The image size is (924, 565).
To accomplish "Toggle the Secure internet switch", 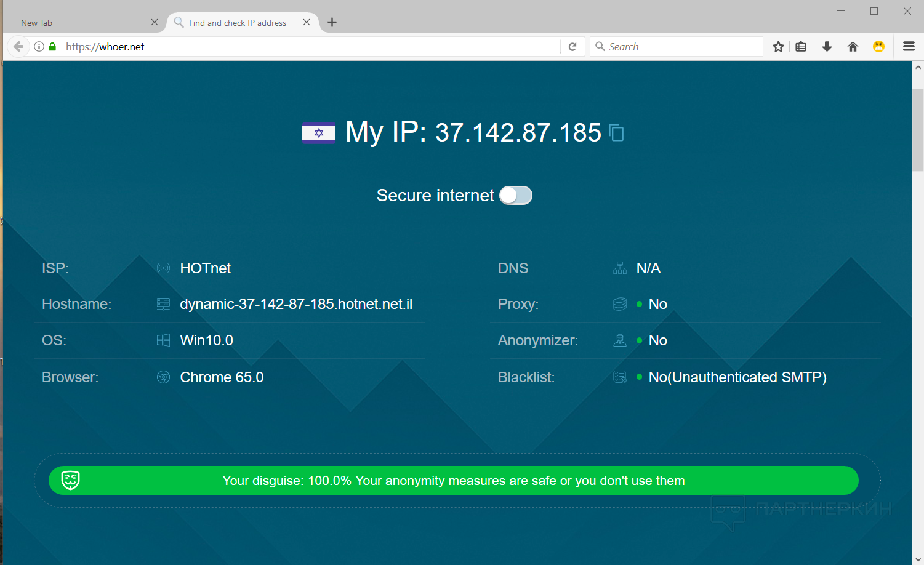I will click(515, 196).
